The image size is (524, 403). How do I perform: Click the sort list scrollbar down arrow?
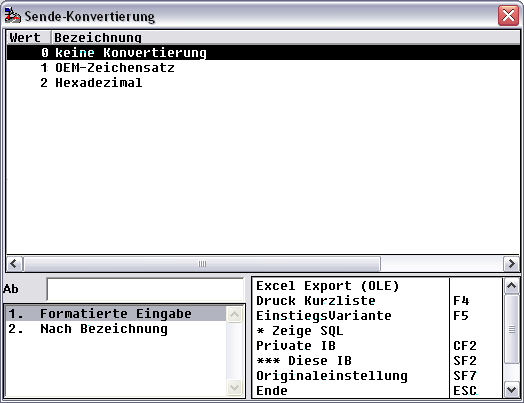click(x=234, y=388)
